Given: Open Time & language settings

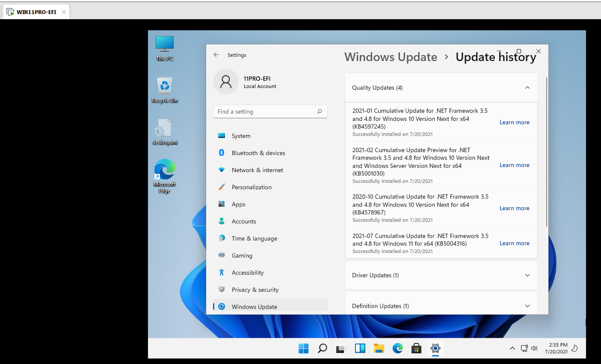Looking at the screenshot, I should 270,238.
